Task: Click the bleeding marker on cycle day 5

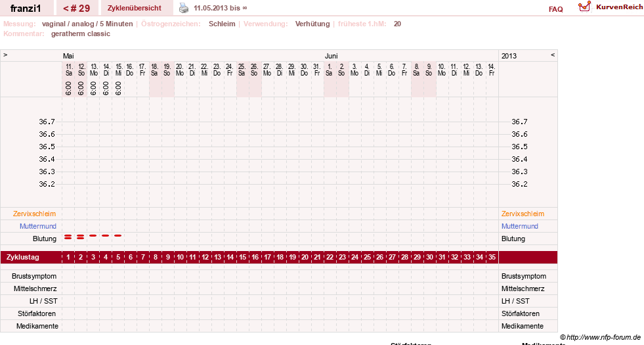Action: pyautogui.click(x=118, y=236)
